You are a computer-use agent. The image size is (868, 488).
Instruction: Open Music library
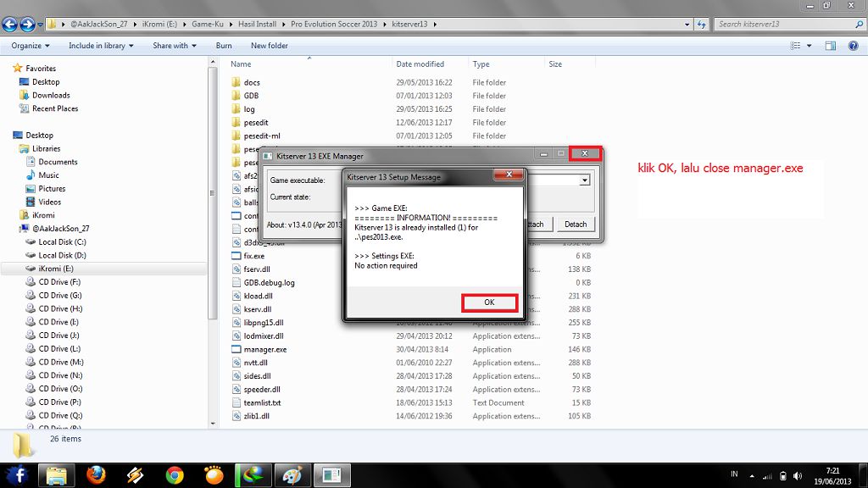pyautogui.click(x=48, y=175)
